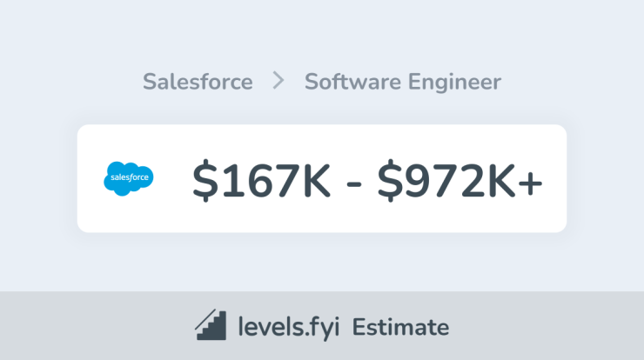This screenshot has height=360, width=644.
Task: Select the word Software in breadcrumb
Action: (x=352, y=81)
